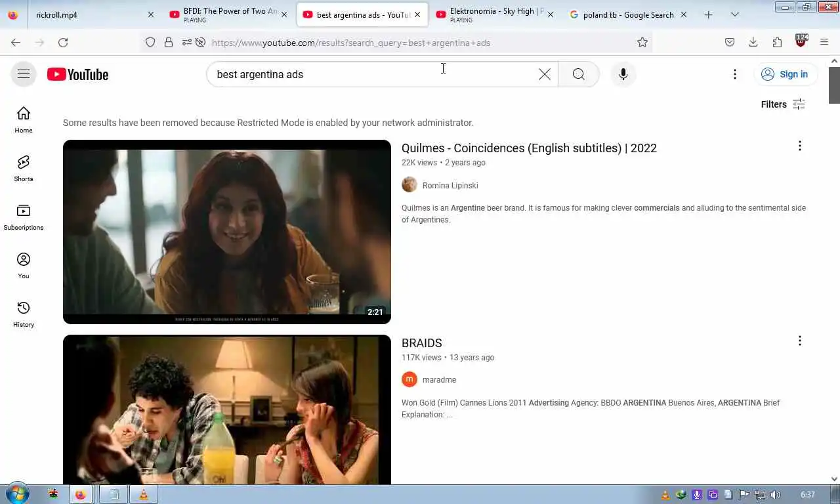Click the scrollbar down arrow
840x504 pixels.
(834, 480)
